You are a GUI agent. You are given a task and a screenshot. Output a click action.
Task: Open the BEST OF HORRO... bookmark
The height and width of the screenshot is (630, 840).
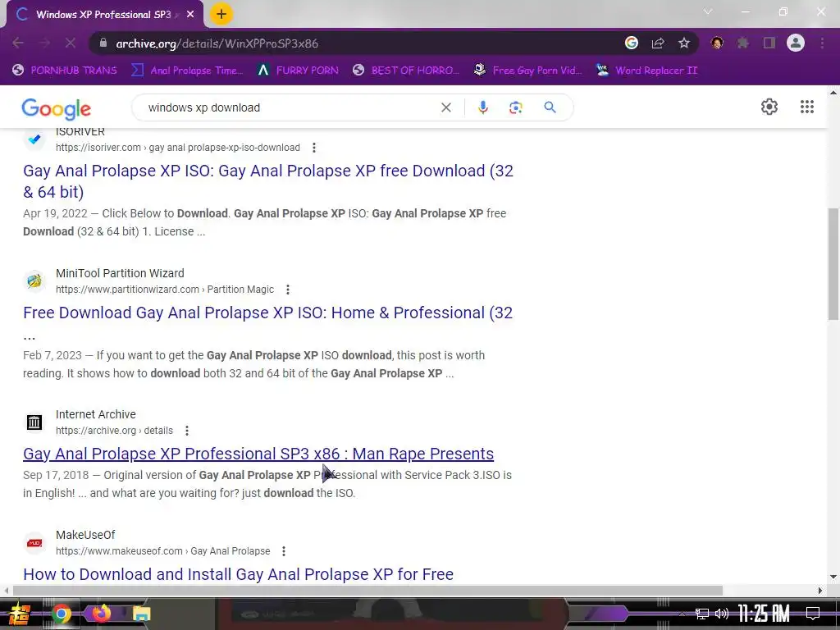click(x=406, y=71)
